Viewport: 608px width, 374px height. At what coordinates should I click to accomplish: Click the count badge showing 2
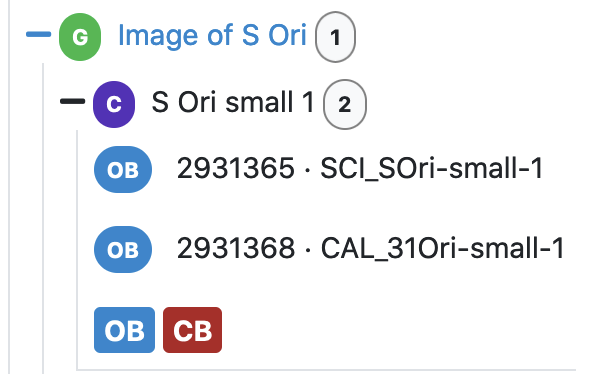click(345, 104)
